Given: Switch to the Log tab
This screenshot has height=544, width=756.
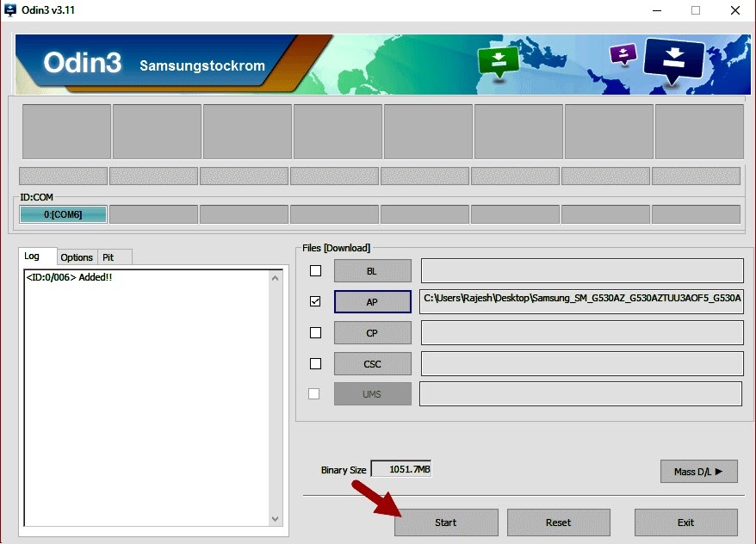Looking at the screenshot, I should [38, 256].
